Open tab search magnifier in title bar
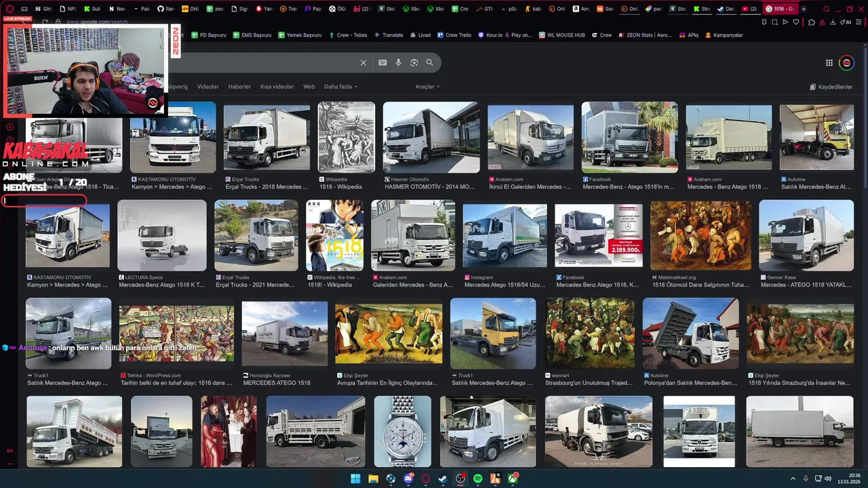868x488 pixels. click(826, 9)
